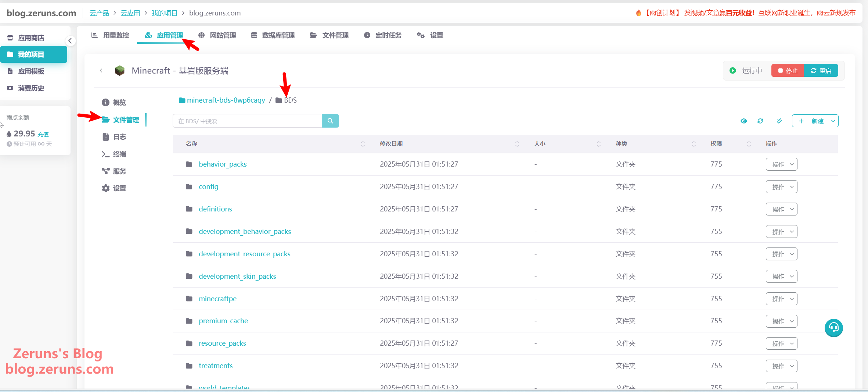The width and height of the screenshot is (868, 392).
Task: Toggle hidden files with eye icon
Action: click(x=743, y=121)
